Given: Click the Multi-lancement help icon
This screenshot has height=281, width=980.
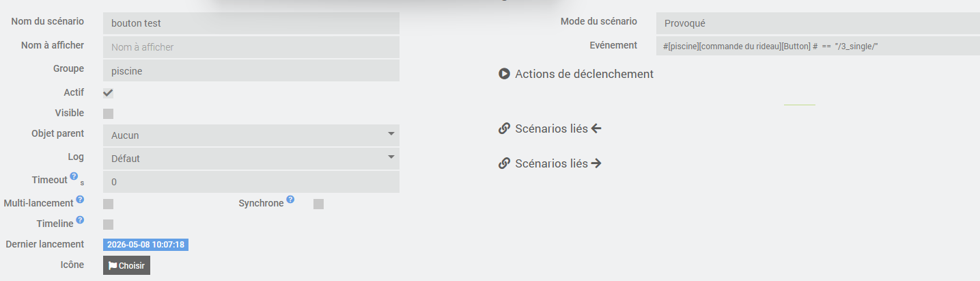Looking at the screenshot, I should pyautogui.click(x=80, y=200).
